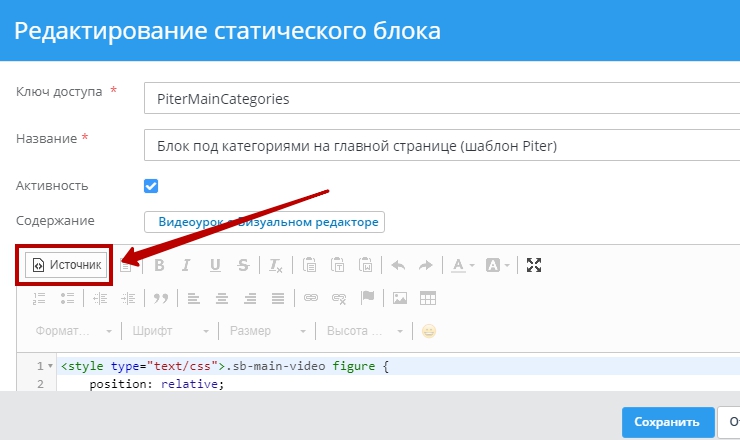Click the remove format icon
Screen dimensions: 740x440
276,265
